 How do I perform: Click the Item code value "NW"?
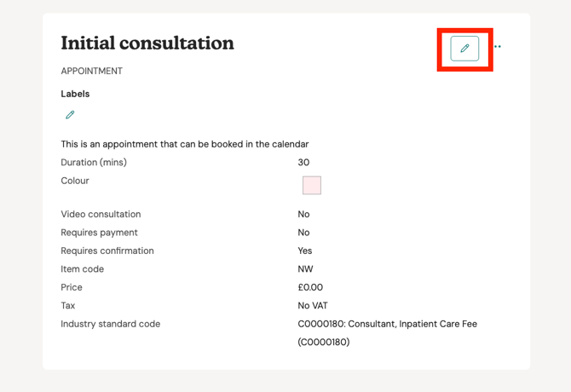click(x=305, y=269)
